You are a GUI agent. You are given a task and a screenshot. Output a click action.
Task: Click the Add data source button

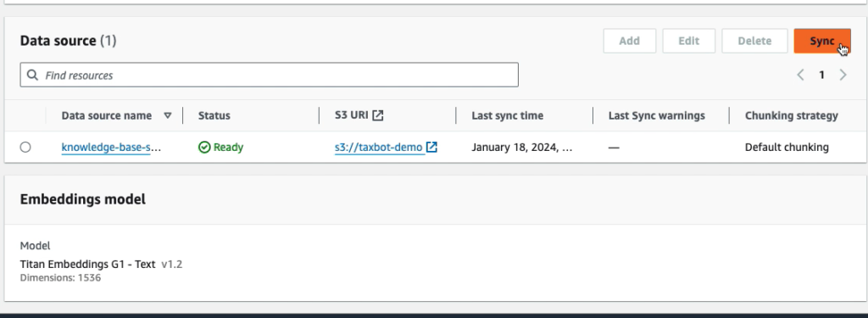tap(630, 41)
